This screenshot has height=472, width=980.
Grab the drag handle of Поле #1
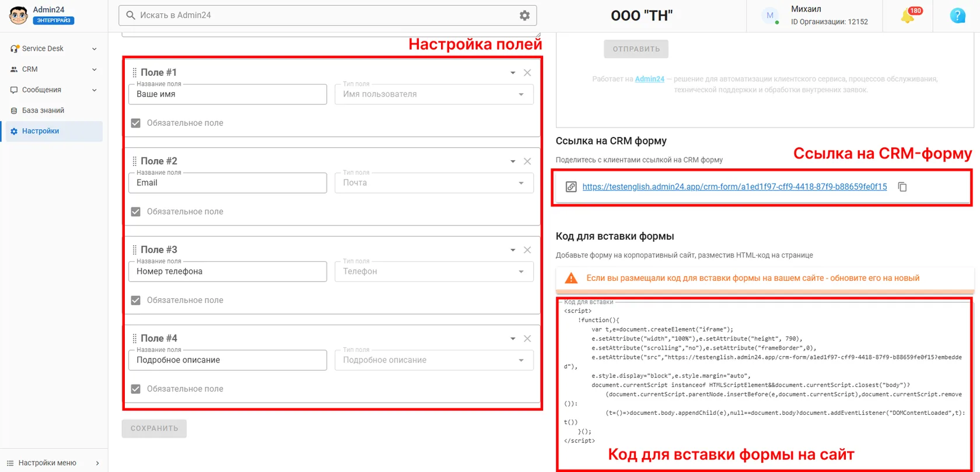134,73
